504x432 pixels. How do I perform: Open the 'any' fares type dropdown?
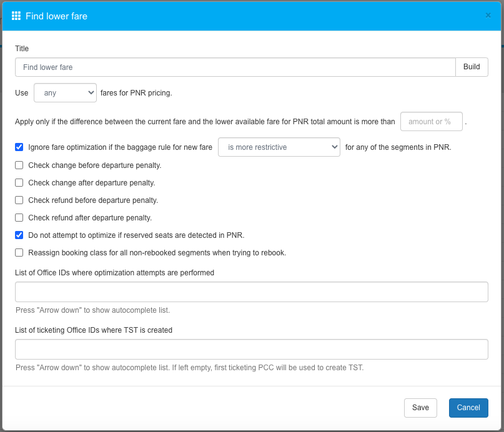(65, 93)
